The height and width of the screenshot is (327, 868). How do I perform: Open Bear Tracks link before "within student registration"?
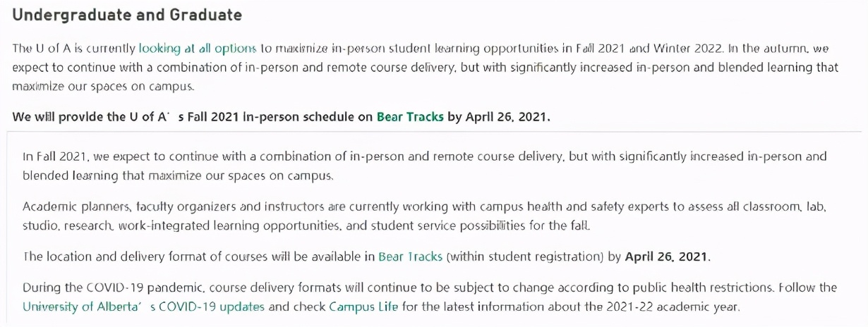click(x=410, y=257)
